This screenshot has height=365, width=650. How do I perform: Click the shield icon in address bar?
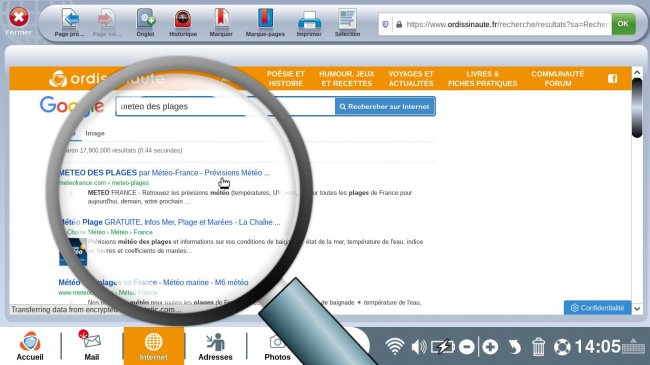[x=385, y=24]
